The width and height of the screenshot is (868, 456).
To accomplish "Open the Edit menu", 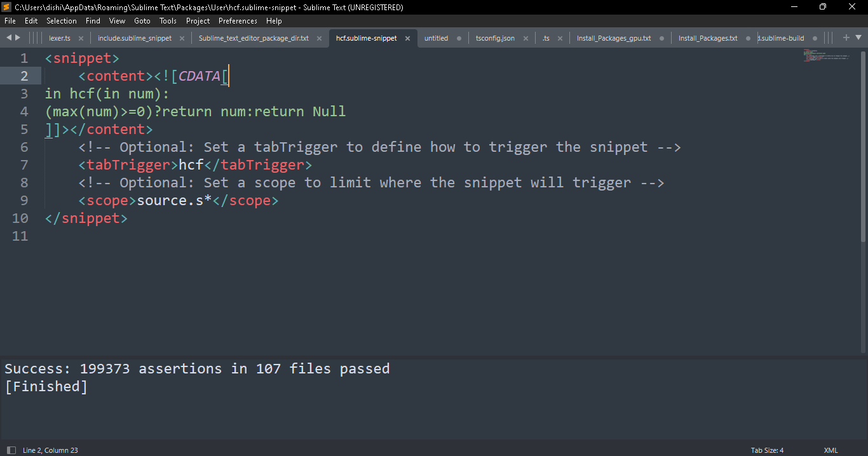I will coord(31,21).
